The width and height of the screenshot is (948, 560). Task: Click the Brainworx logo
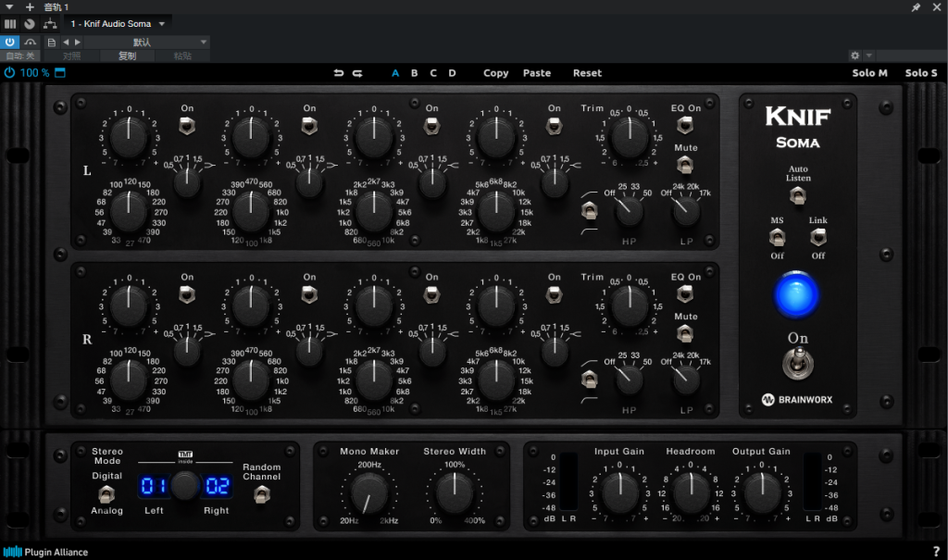point(797,400)
